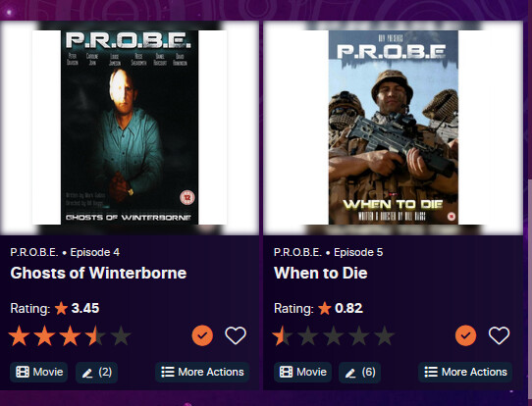Set Ghosts of Winterborne rating to two stars
This screenshot has width=532, height=406.
click(44, 335)
